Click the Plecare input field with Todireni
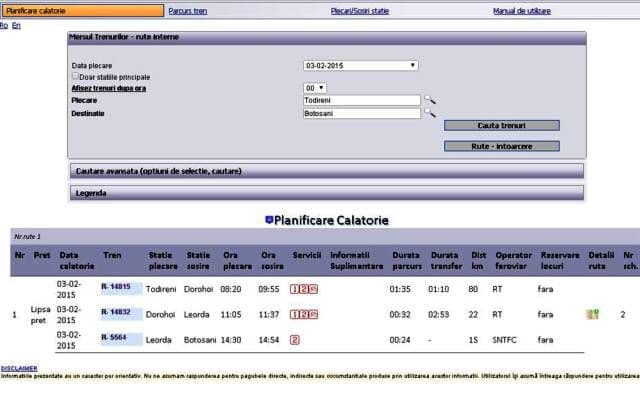640x396 pixels. tap(362, 100)
